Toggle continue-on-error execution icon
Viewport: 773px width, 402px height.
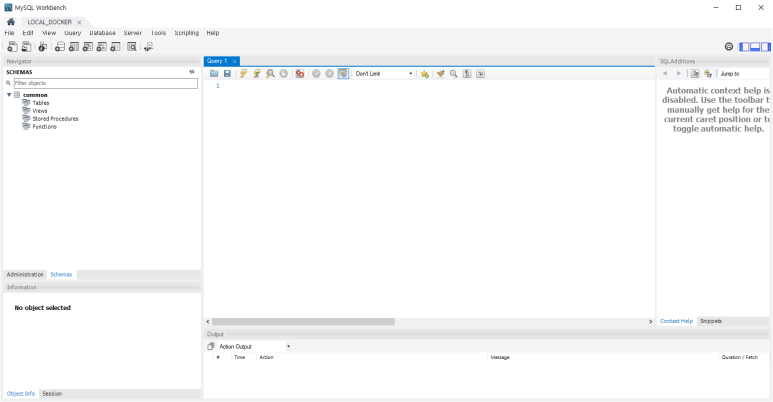300,73
